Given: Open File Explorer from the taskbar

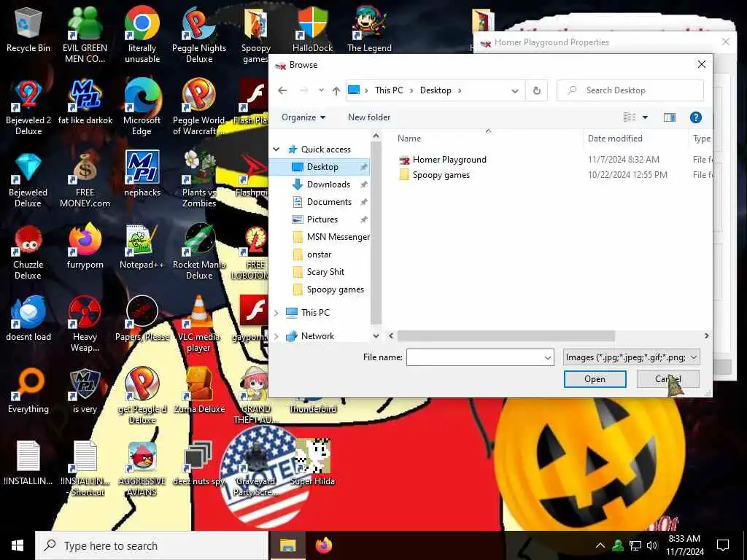Looking at the screenshot, I should pos(287,545).
